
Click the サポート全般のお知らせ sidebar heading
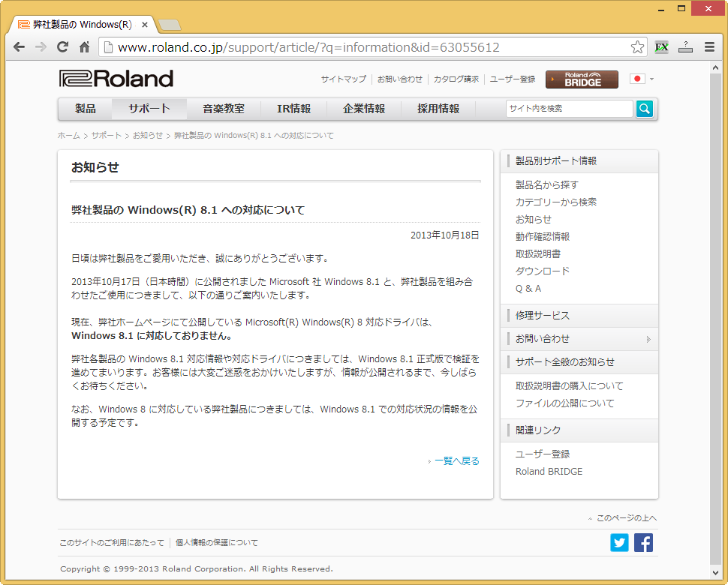click(x=565, y=361)
